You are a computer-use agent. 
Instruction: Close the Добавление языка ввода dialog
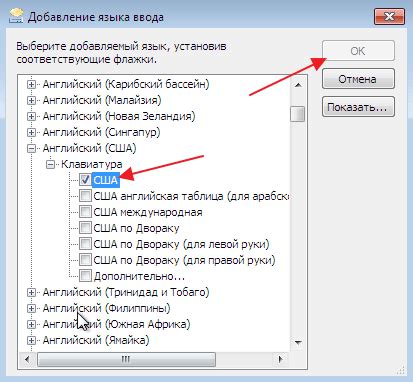pyautogui.click(x=389, y=16)
